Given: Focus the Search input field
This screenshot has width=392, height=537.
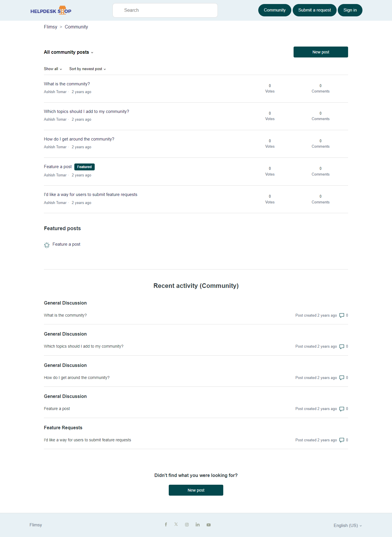Looking at the screenshot, I should coord(165,10).
